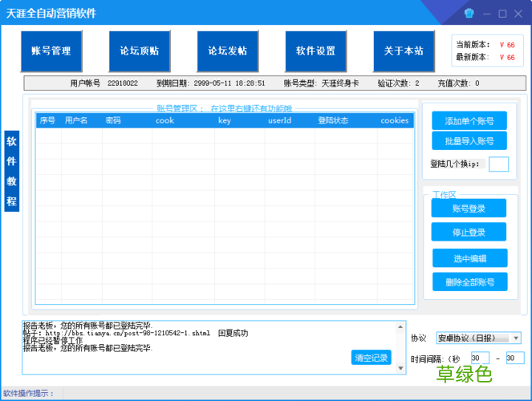Expand the 协议 protocol dropdown
The height and width of the screenshot is (401, 532).
[x=478, y=338]
